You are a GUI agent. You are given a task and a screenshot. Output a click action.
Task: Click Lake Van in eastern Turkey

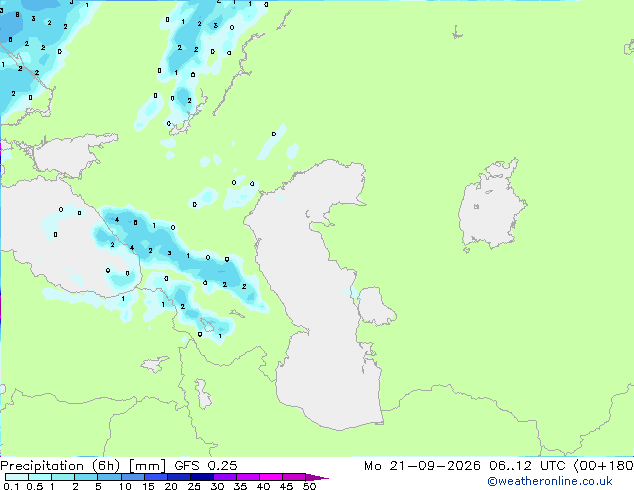(155, 364)
